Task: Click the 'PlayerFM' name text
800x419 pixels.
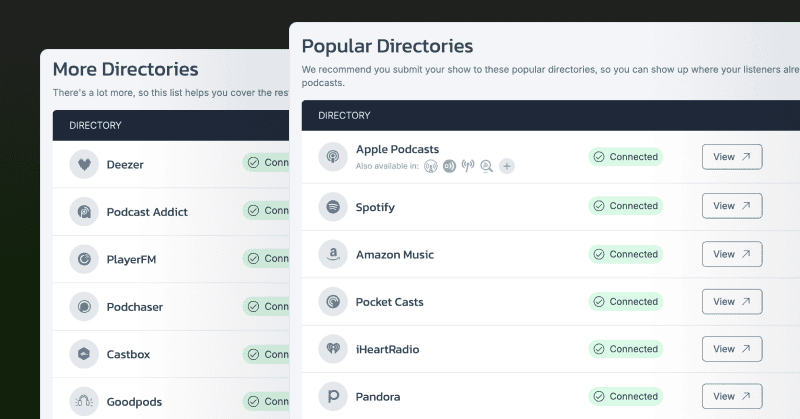Action: 131,260
